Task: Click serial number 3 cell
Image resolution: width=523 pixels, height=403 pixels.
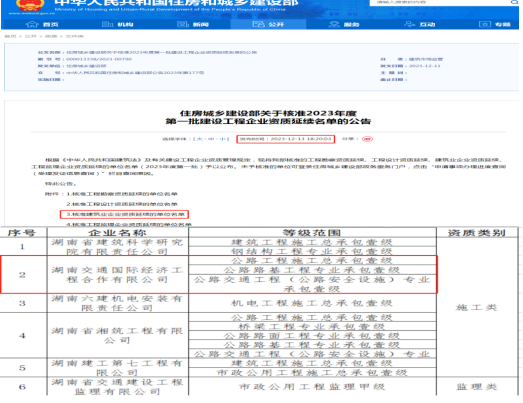Action: (22, 303)
